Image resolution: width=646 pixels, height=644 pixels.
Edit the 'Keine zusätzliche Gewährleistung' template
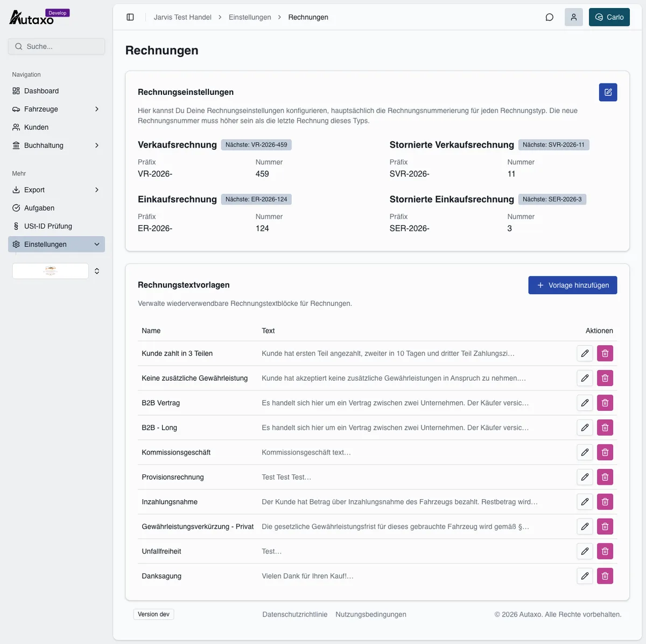(585, 378)
